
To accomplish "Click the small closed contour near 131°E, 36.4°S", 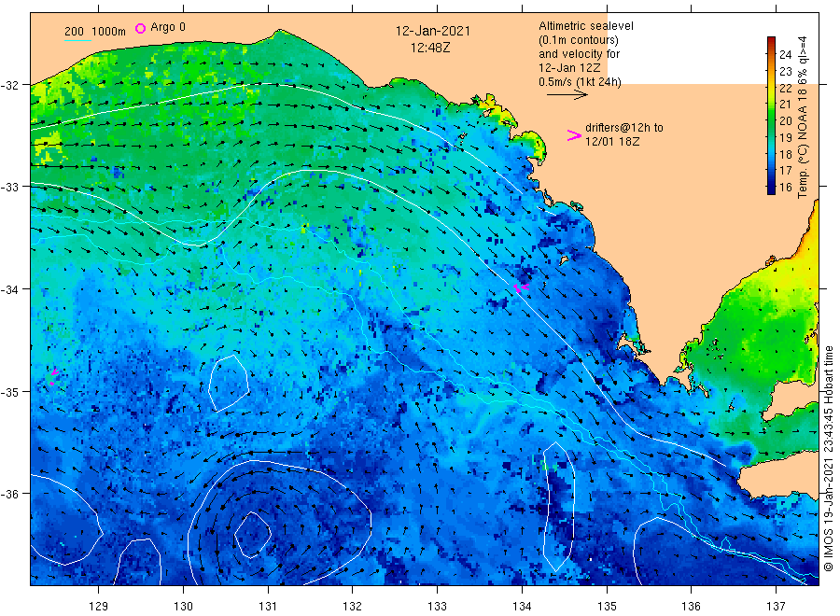I will (252, 535).
